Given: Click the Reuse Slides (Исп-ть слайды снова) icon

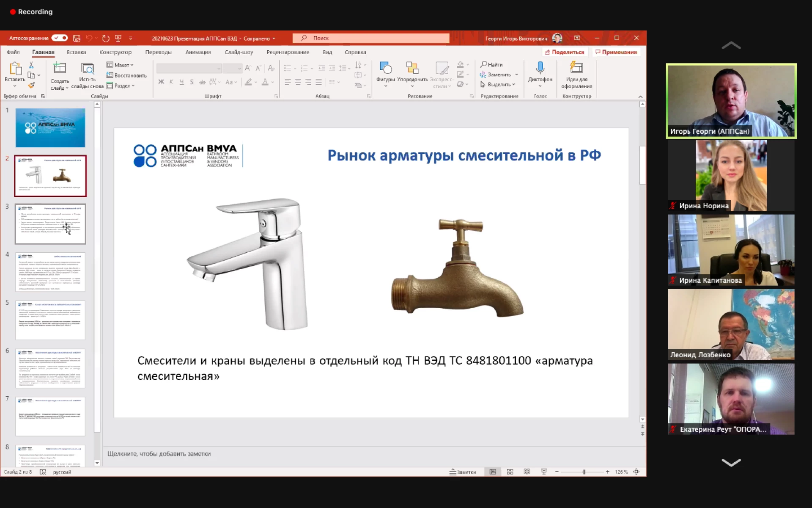Looking at the screenshot, I should [87, 69].
